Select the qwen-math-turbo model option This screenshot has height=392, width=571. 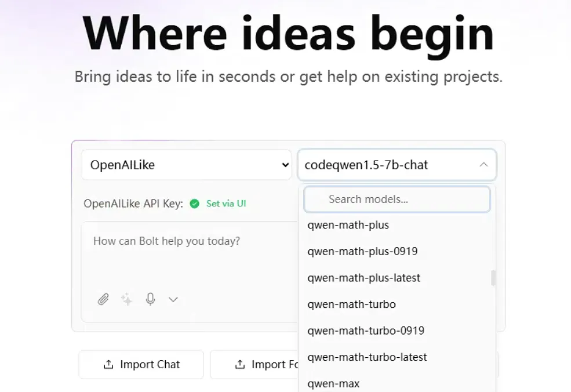tap(352, 304)
